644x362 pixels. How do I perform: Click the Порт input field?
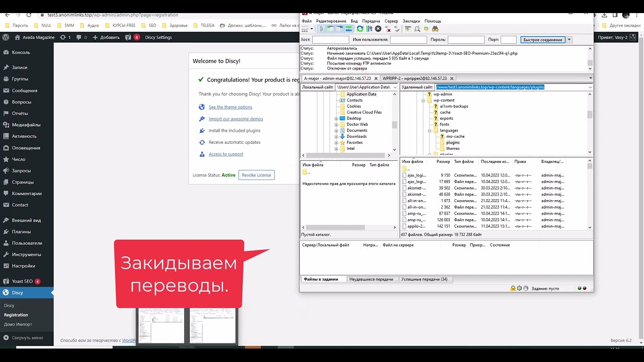point(508,40)
